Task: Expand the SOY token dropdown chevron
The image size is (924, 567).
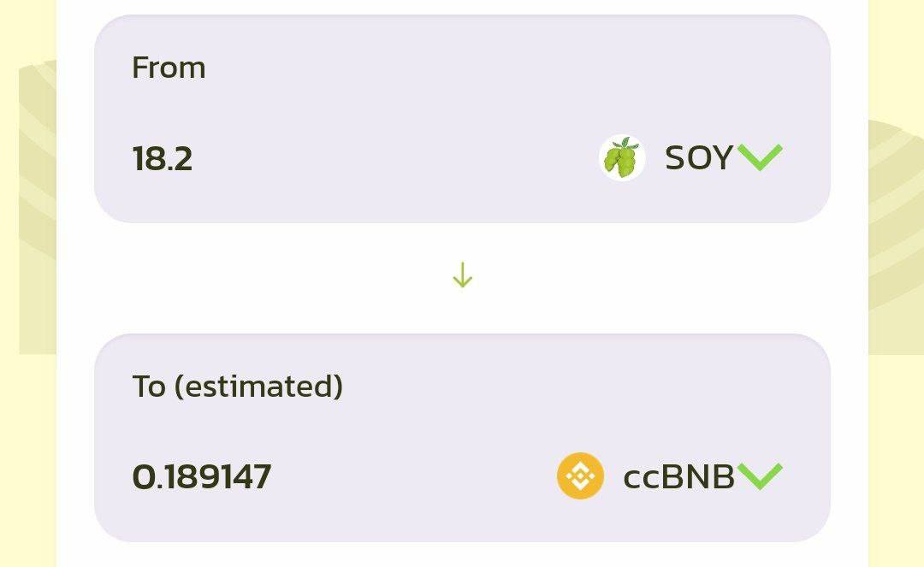Action: (x=760, y=157)
